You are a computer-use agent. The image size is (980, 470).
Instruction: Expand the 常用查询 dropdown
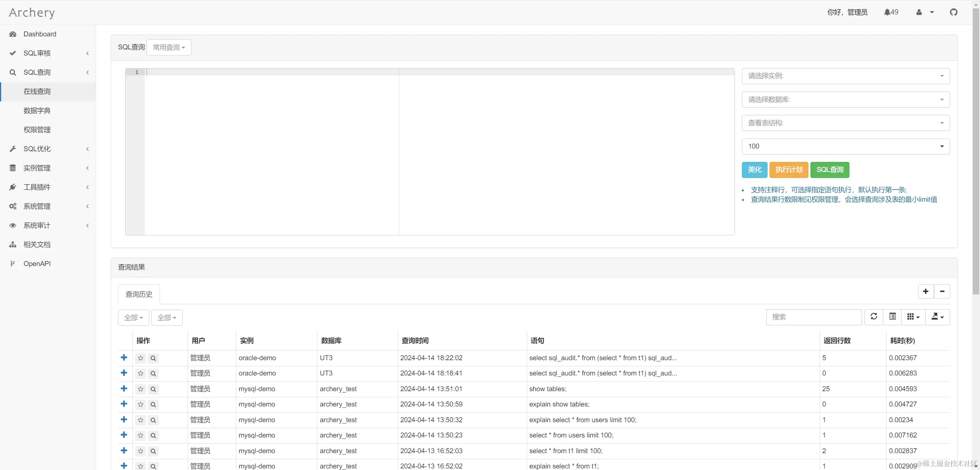[x=169, y=47]
